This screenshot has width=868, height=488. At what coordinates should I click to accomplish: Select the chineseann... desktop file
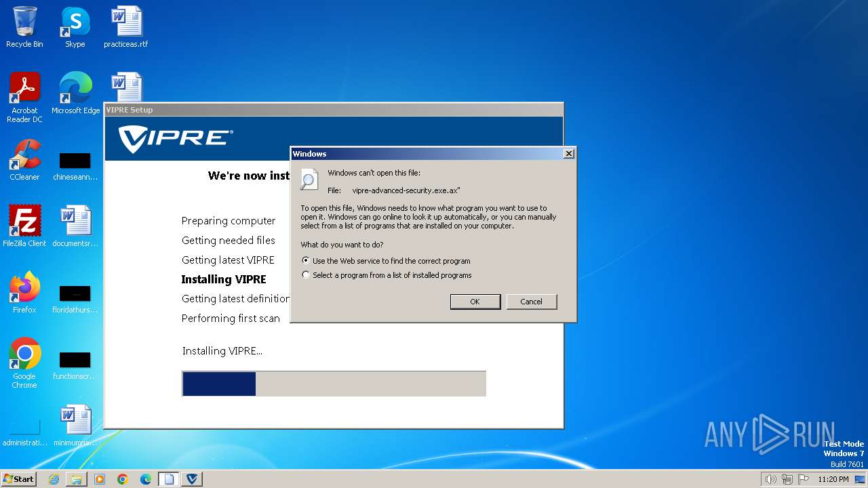click(x=75, y=165)
